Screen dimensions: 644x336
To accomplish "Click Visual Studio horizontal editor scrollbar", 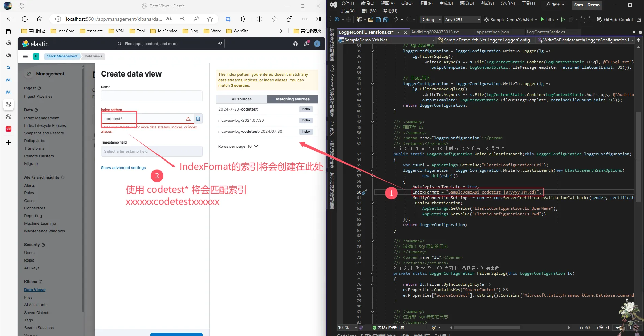I will coord(486,327).
